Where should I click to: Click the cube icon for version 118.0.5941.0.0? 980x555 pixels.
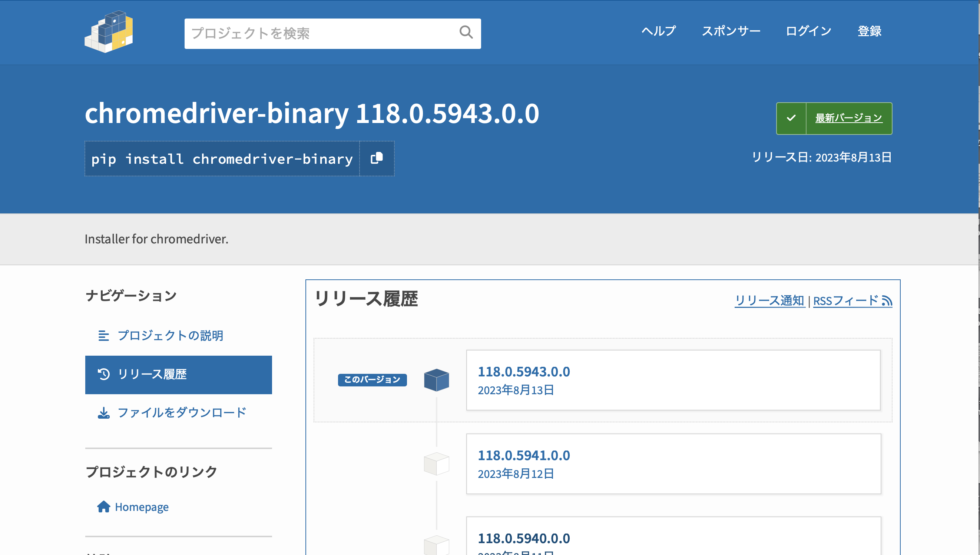point(436,463)
